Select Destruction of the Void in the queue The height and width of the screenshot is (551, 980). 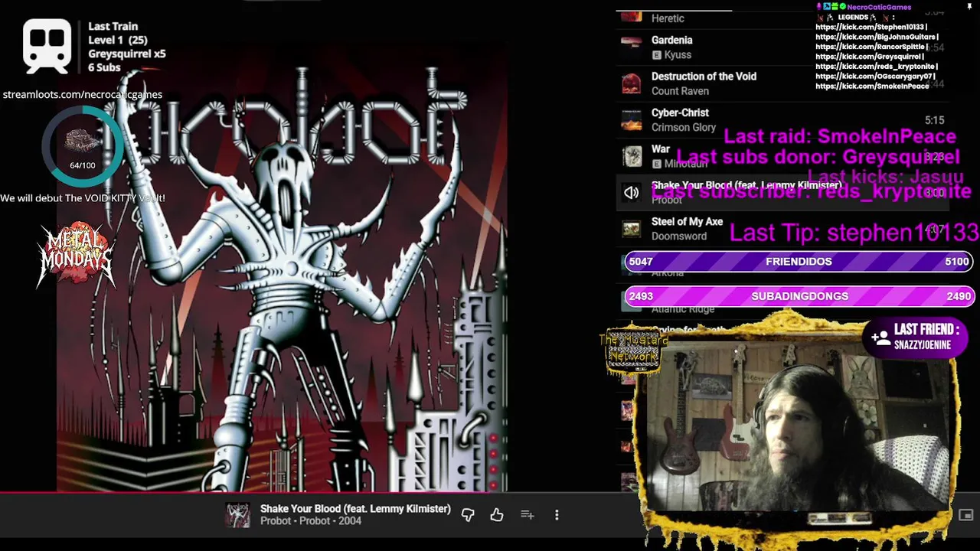tap(704, 77)
